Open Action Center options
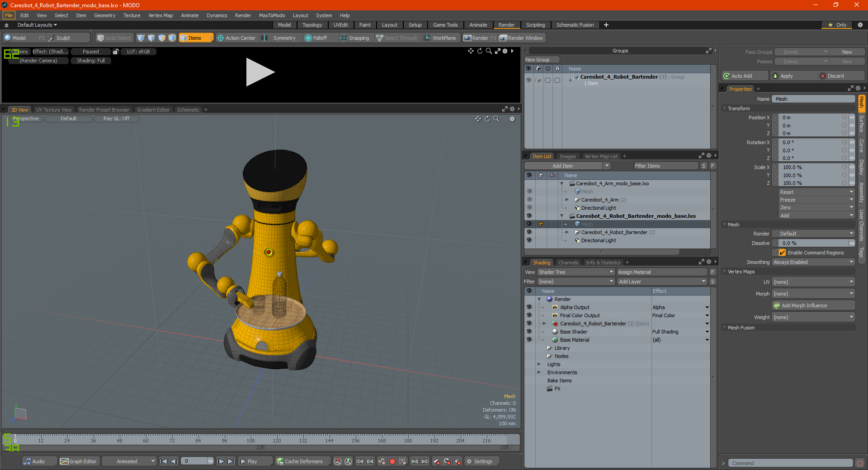The image size is (868, 470). [x=236, y=38]
